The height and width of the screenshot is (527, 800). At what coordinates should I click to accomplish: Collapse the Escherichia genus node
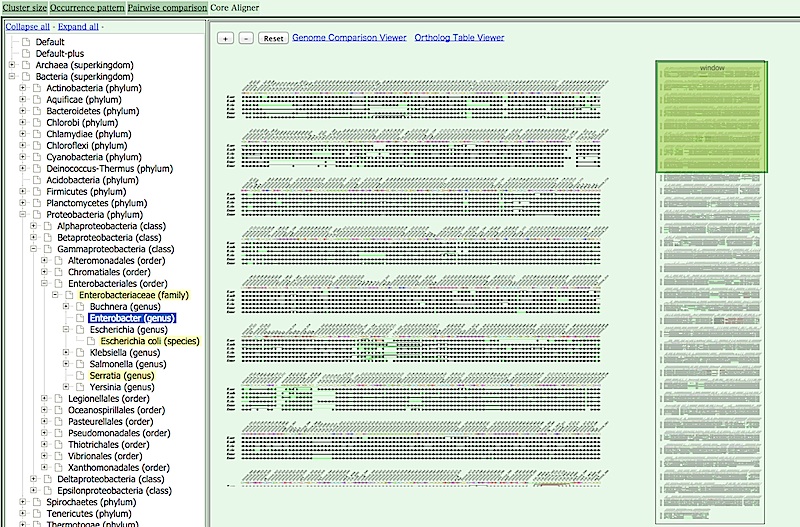pyautogui.click(x=67, y=329)
